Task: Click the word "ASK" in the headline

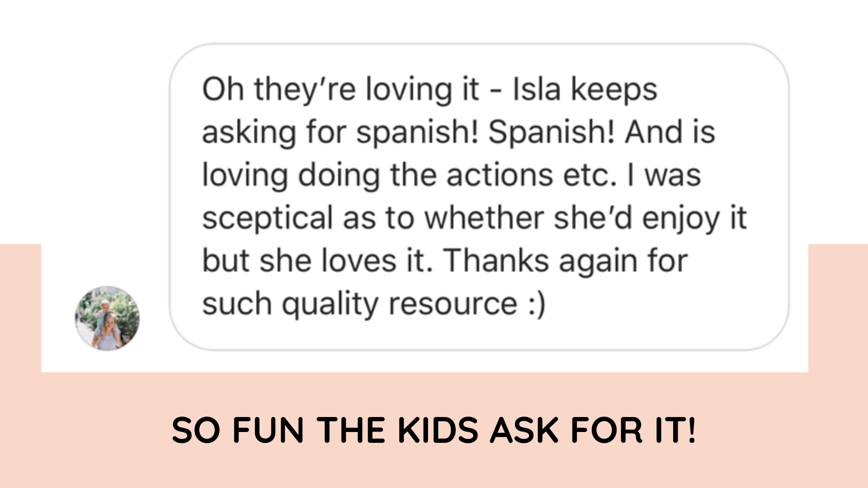Action: pyautogui.click(x=524, y=430)
